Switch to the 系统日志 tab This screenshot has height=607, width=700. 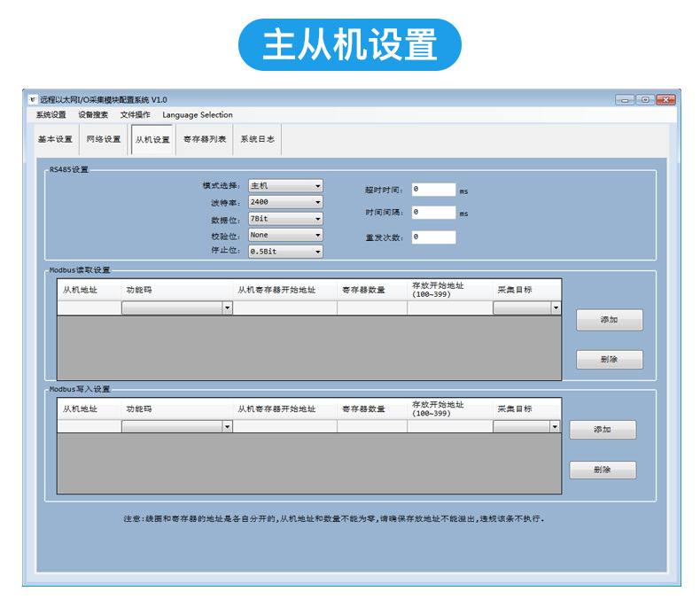click(258, 140)
